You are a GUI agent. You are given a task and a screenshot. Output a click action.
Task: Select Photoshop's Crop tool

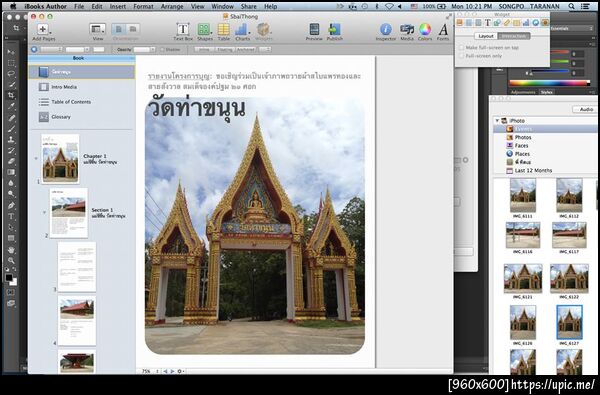(11, 95)
